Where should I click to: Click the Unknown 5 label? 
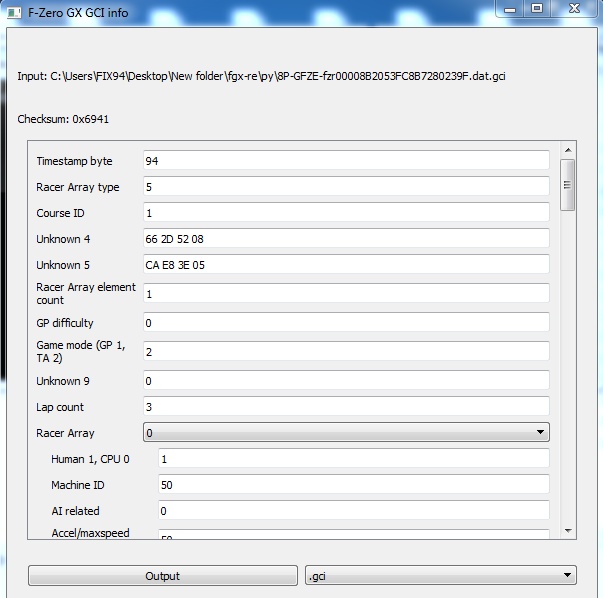click(63, 265)
